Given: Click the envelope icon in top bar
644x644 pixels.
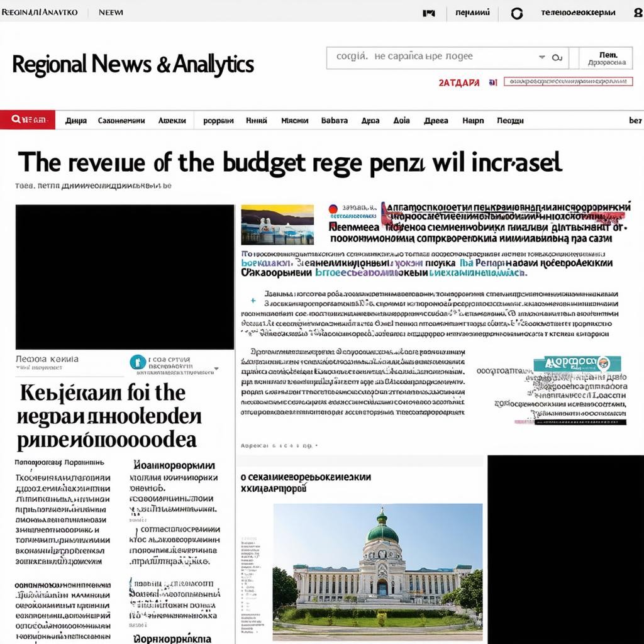Looking at the screenshot, I should 429,13.
